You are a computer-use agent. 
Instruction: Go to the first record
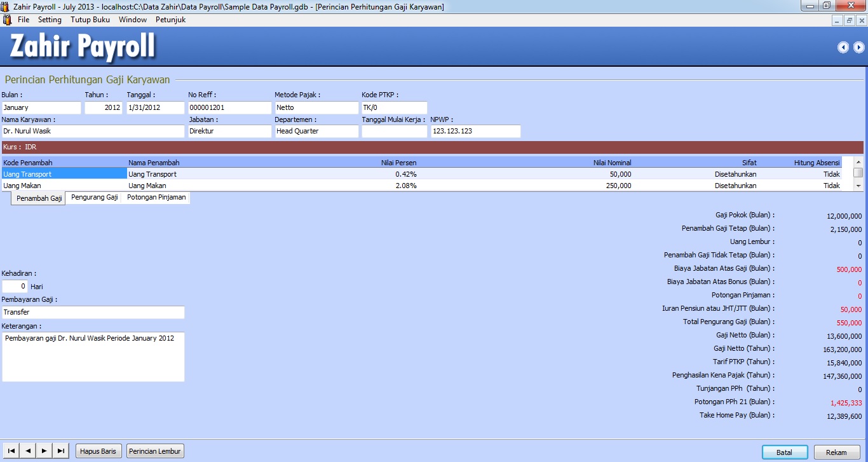point(11,451)
